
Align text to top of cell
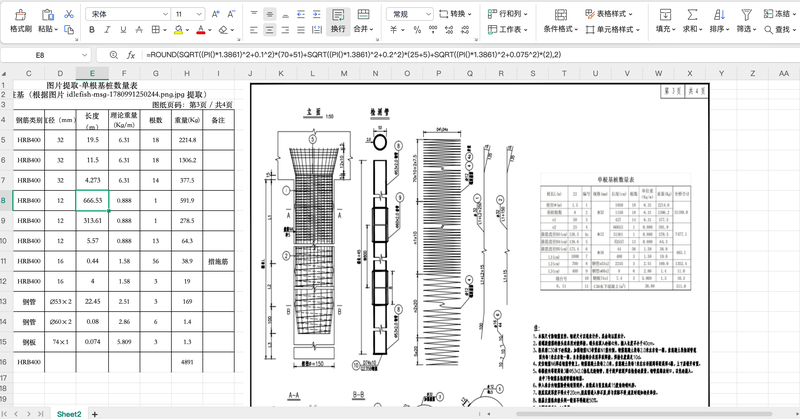pos(254,14)
